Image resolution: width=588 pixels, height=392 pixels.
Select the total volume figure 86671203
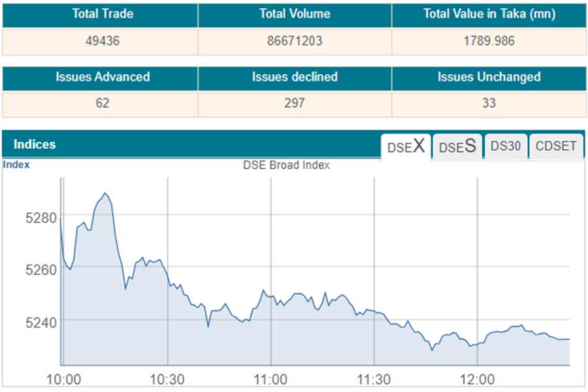pos(295,41)
